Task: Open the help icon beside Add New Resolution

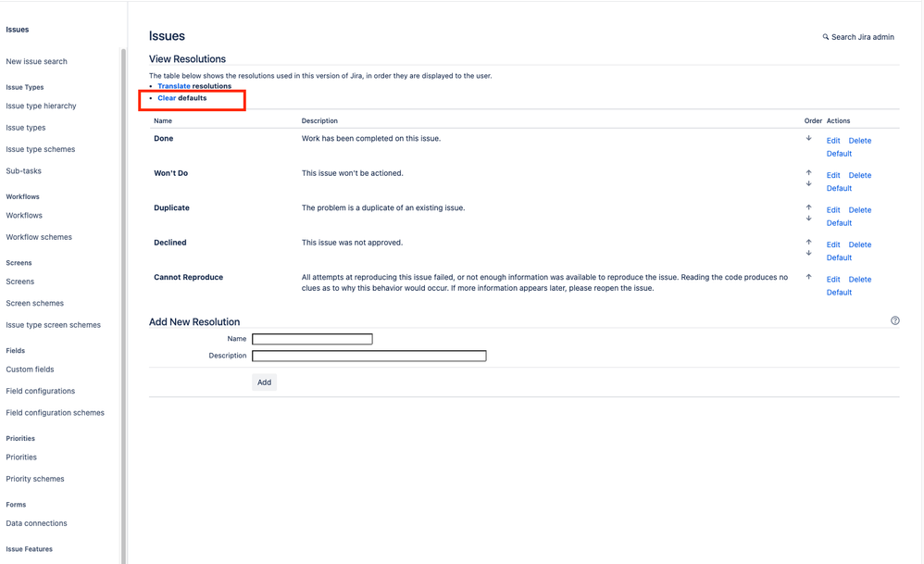Action: [894, 320]
